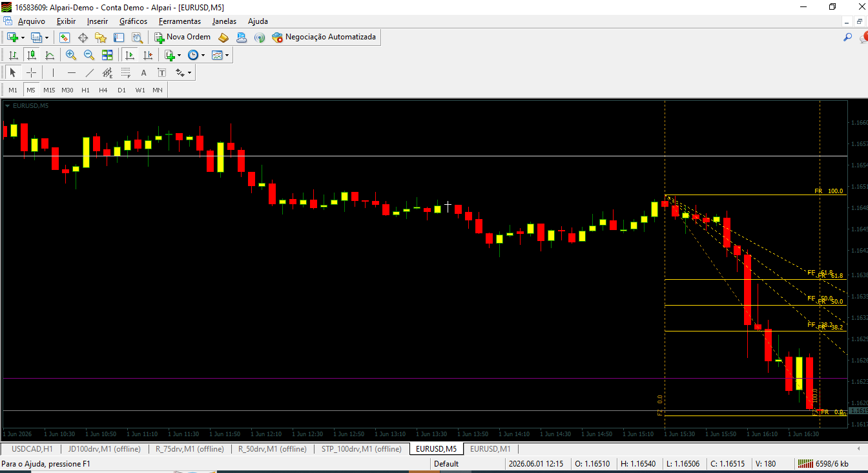Image resolution: width=868 pixels, height=473 pixels.
Task: Switch to the EURUSD,M1 chart tab
Action: pyautogui.click(x=490, y=448)
